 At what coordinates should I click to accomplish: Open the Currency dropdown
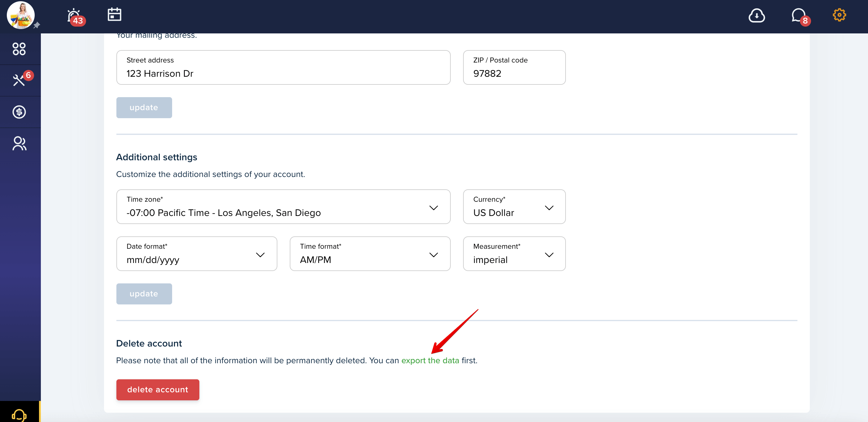point(514,206)
